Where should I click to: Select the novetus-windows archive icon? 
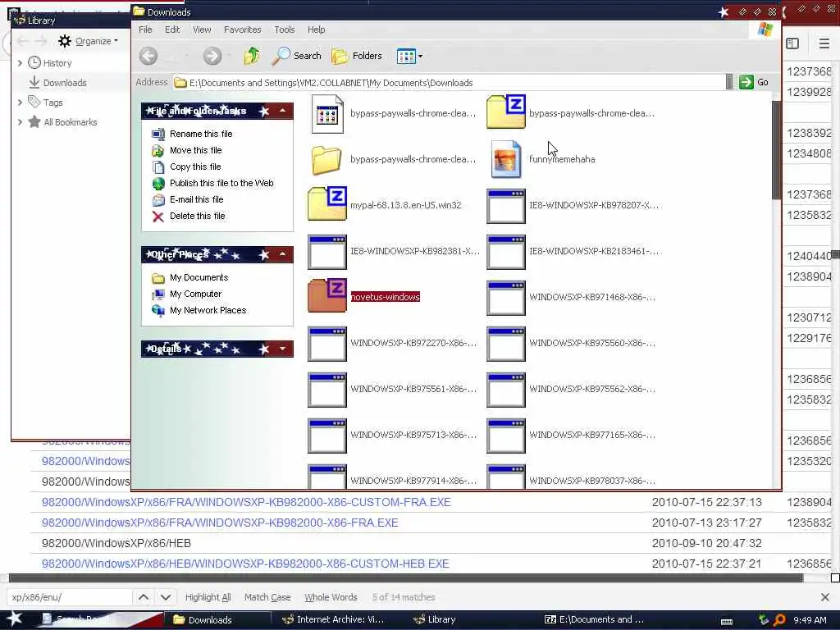click(x=327, y=295)
